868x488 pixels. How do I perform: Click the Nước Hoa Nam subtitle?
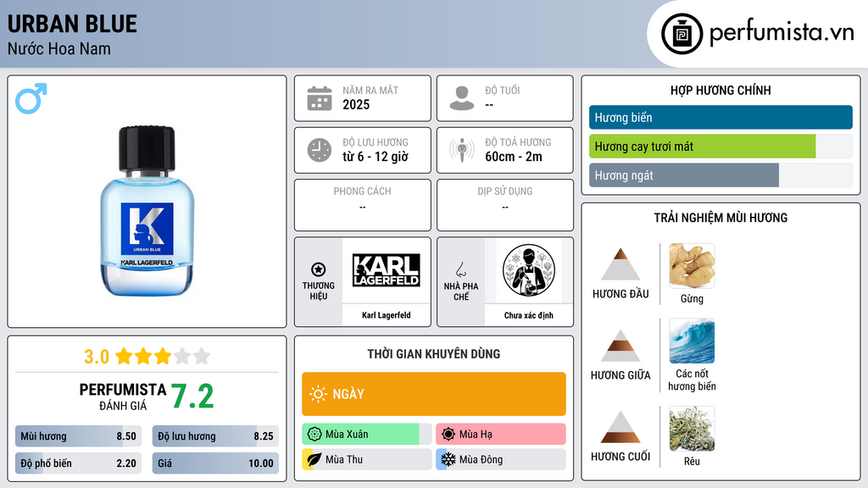tap(59, 48)
